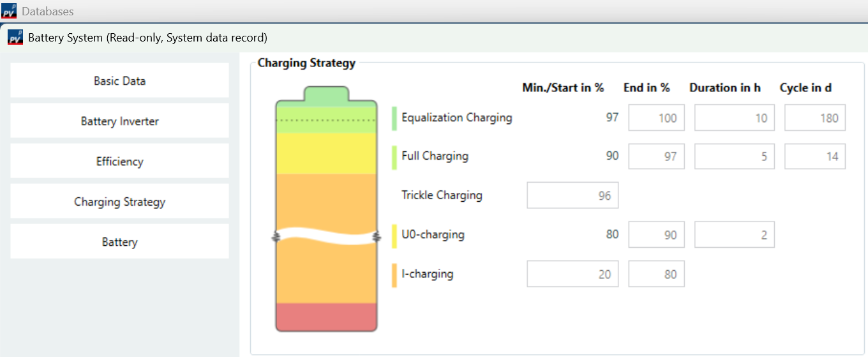Focus the Equalization Charging End in % field

pos(656,118)
